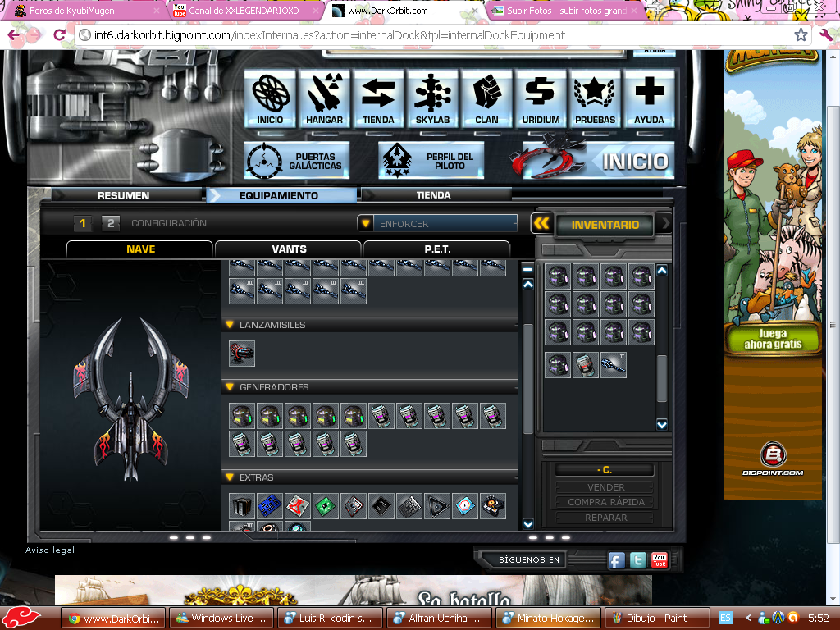Open the CLAN section

(x=486, y=98)
